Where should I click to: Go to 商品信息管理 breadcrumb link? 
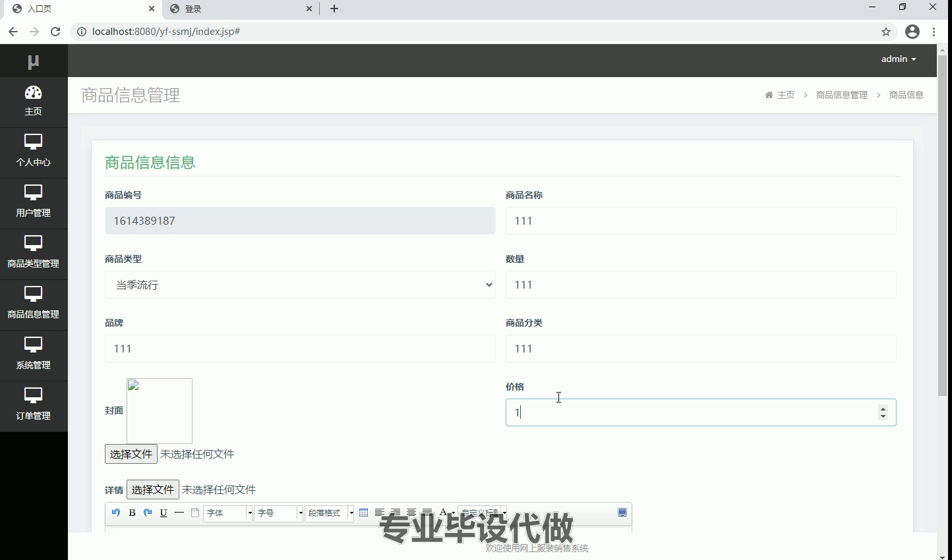(842, 95)
